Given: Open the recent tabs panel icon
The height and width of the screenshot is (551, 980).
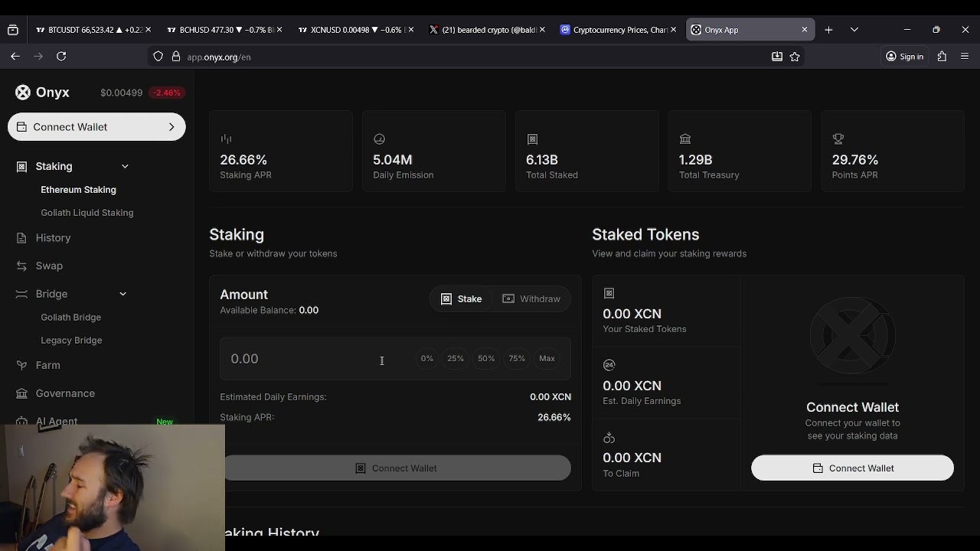Looking at the screenshot, I should [x=12, y=30].
